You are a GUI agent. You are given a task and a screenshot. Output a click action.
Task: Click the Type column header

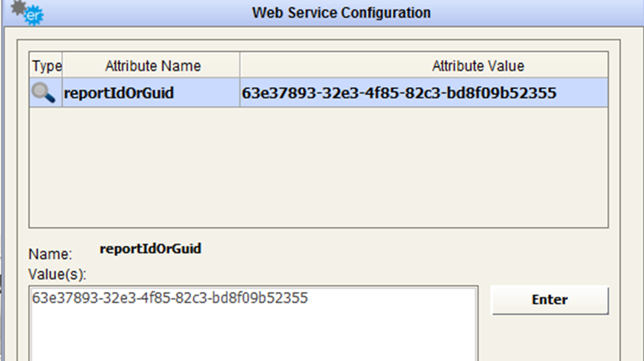(x=46, y=65)
